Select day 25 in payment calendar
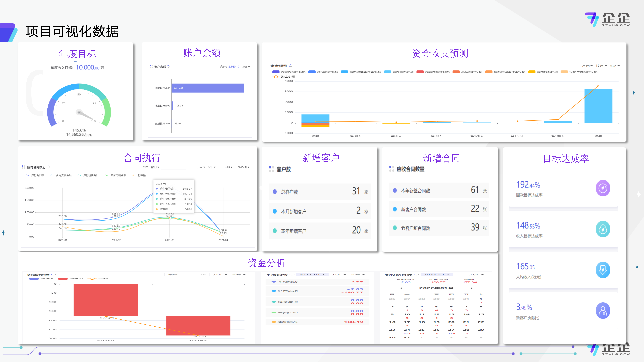 [422, 330]
